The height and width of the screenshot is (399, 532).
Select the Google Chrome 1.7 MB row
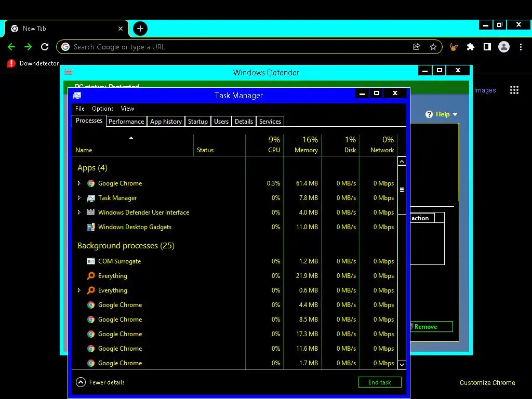[x=235, y=363]
